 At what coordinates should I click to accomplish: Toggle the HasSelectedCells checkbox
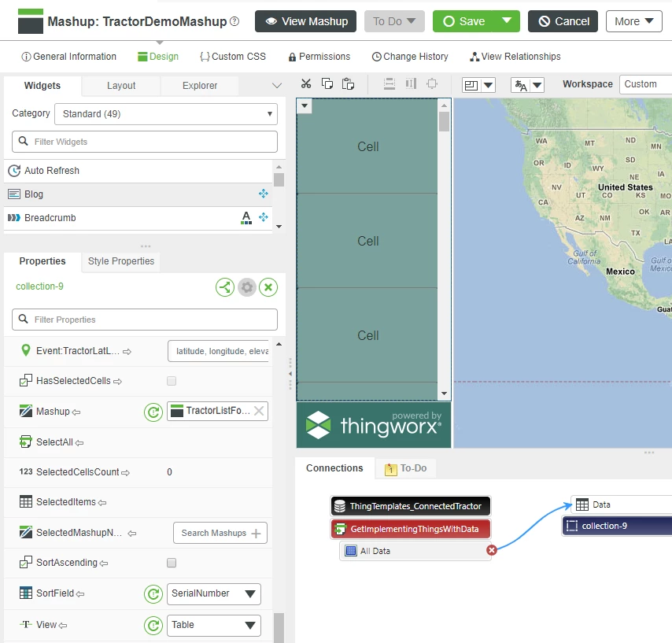click(x=172, y=381)
